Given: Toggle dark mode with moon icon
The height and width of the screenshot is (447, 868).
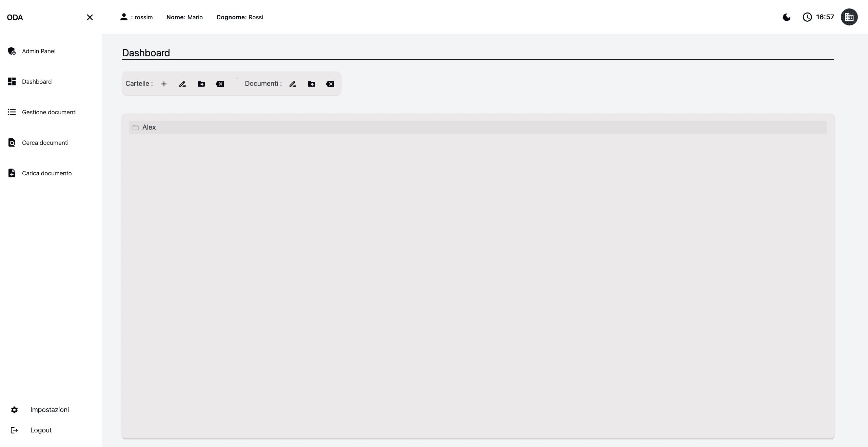Looking at the screenshot, I should tap(787, 17).
